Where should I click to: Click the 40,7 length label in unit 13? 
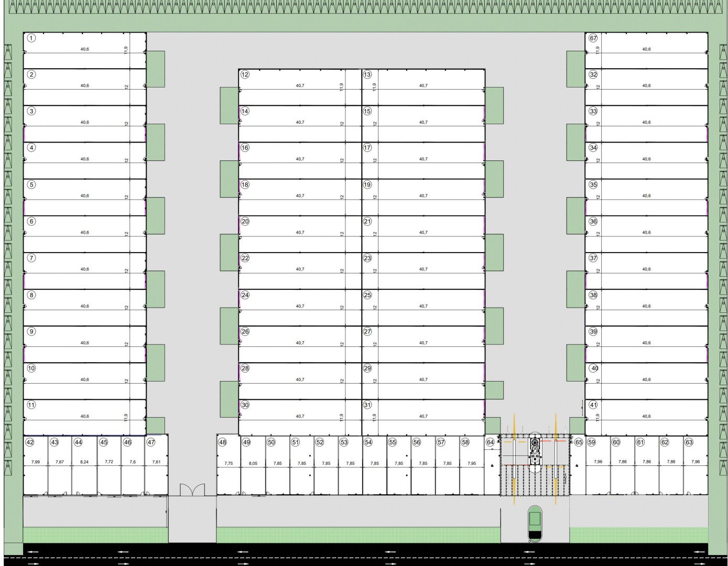pyautogui.click(x=423, y=85)
